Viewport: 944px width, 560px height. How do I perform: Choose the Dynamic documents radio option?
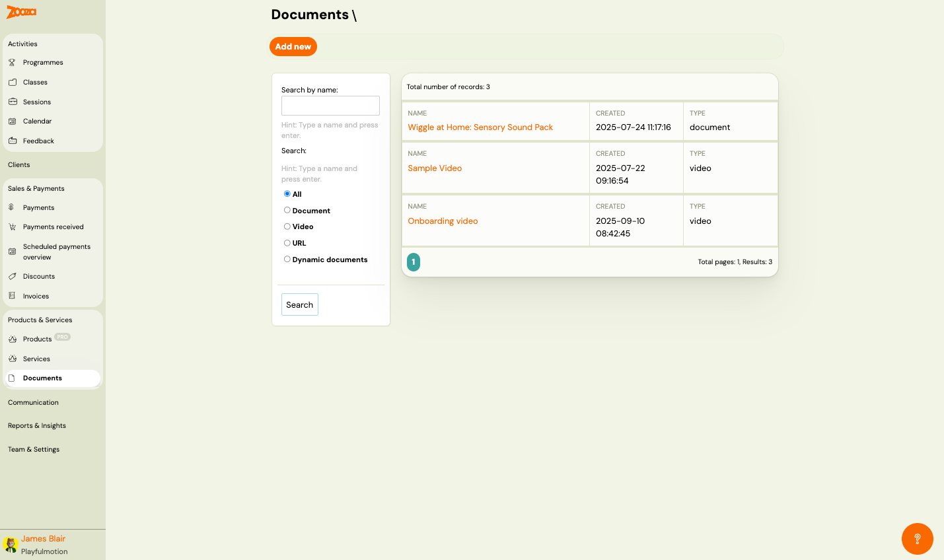287,260
